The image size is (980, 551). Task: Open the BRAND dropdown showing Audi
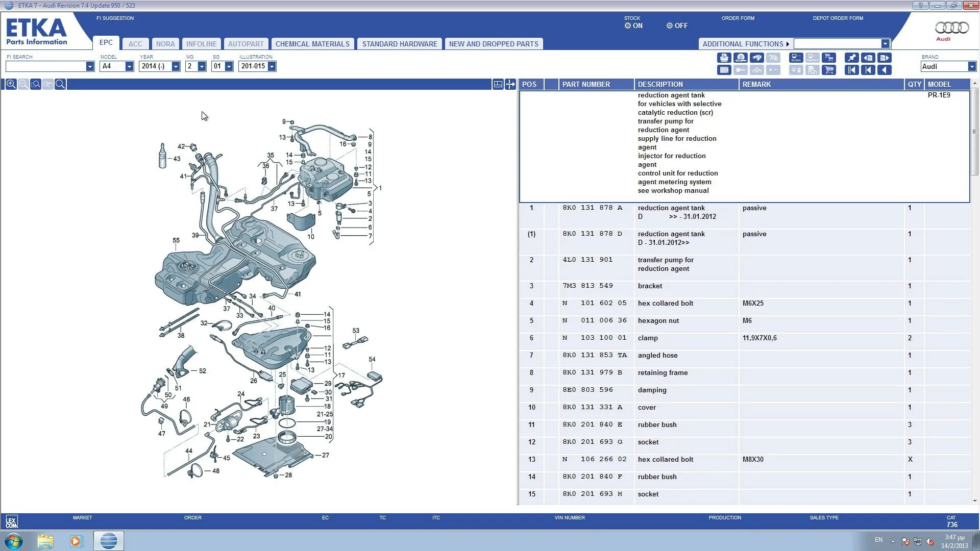971,66
